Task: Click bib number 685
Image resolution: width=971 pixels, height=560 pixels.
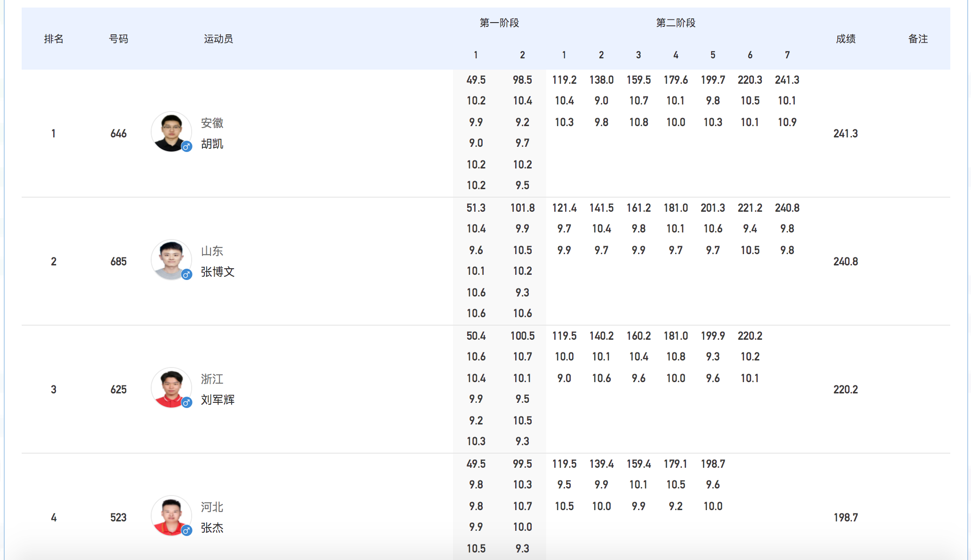Action: [x=119, y=262]
